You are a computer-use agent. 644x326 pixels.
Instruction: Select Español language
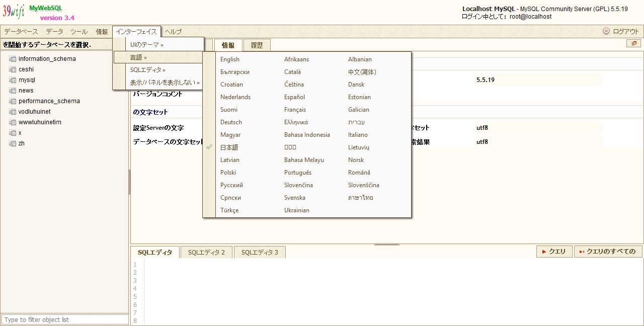tap(294, 97)
